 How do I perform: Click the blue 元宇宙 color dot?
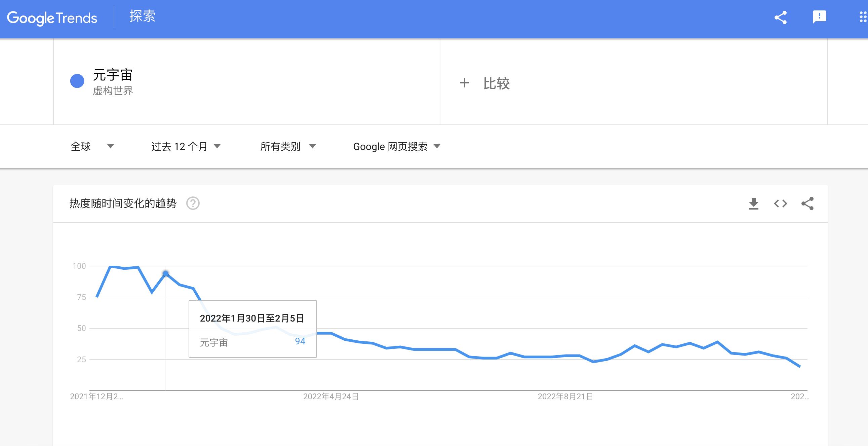[x=77, y=81]
